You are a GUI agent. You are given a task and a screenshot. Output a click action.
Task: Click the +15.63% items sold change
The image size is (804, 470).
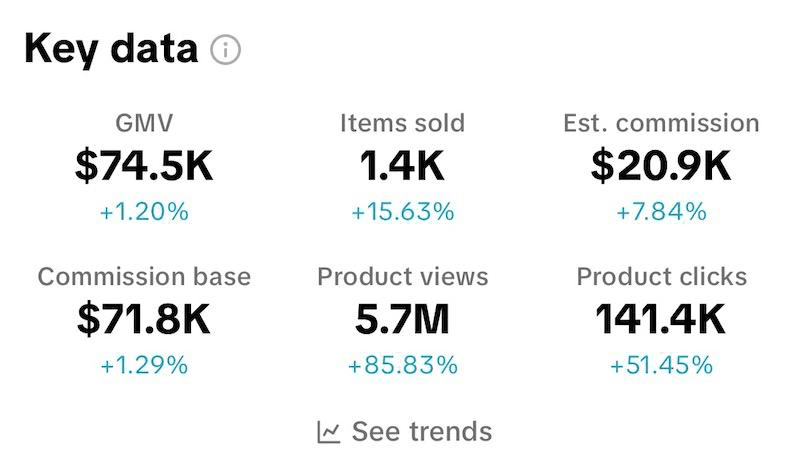(x=402, y=212)
